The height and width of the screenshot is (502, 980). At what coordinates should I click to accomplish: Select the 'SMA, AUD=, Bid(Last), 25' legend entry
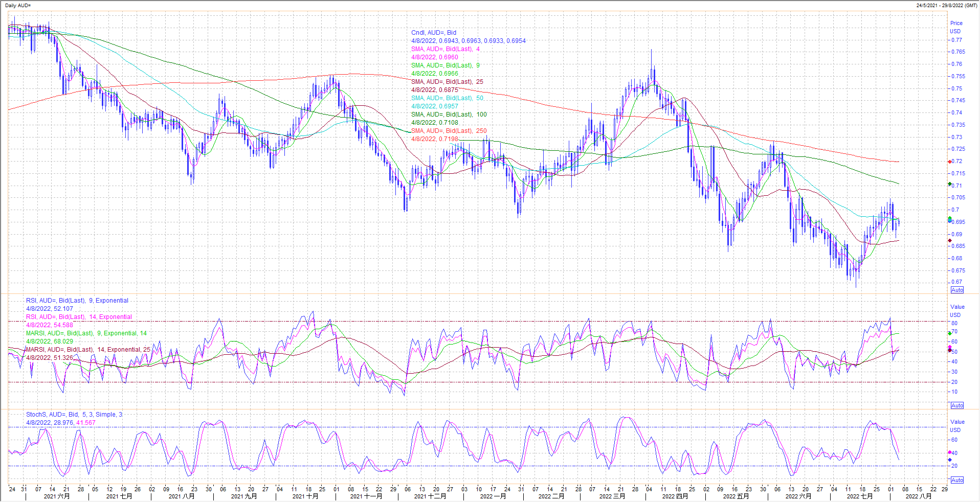447,82
